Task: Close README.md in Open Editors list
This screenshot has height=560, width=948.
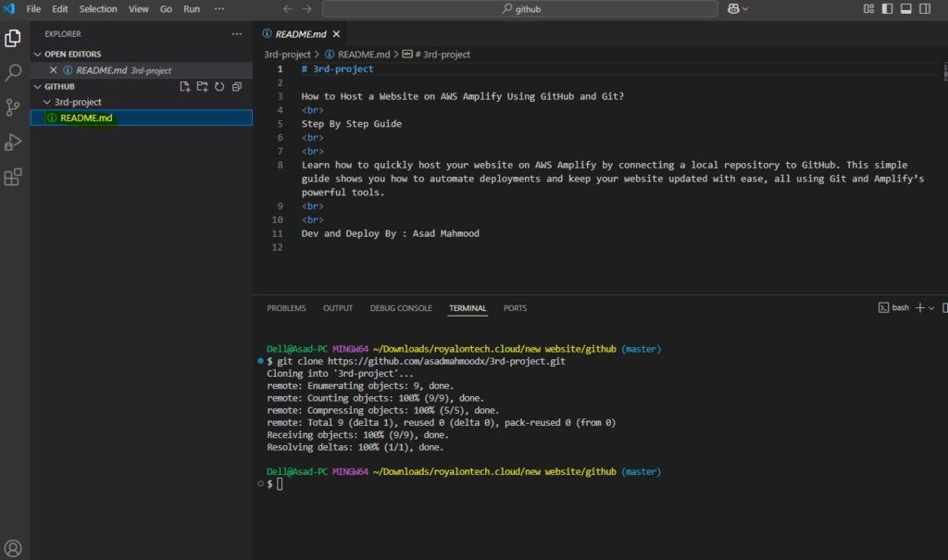Action: pyautogui.click(x=53, y=70)
